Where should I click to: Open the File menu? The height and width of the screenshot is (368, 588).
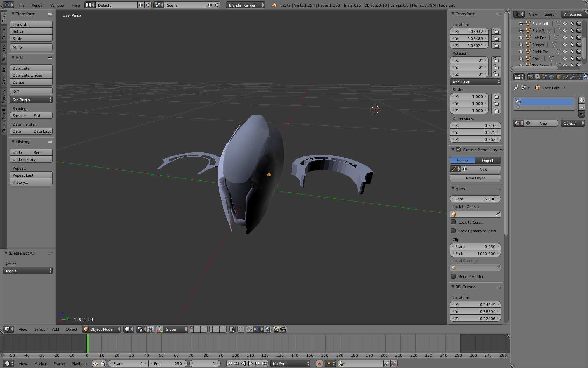click(x=21, y=5)
